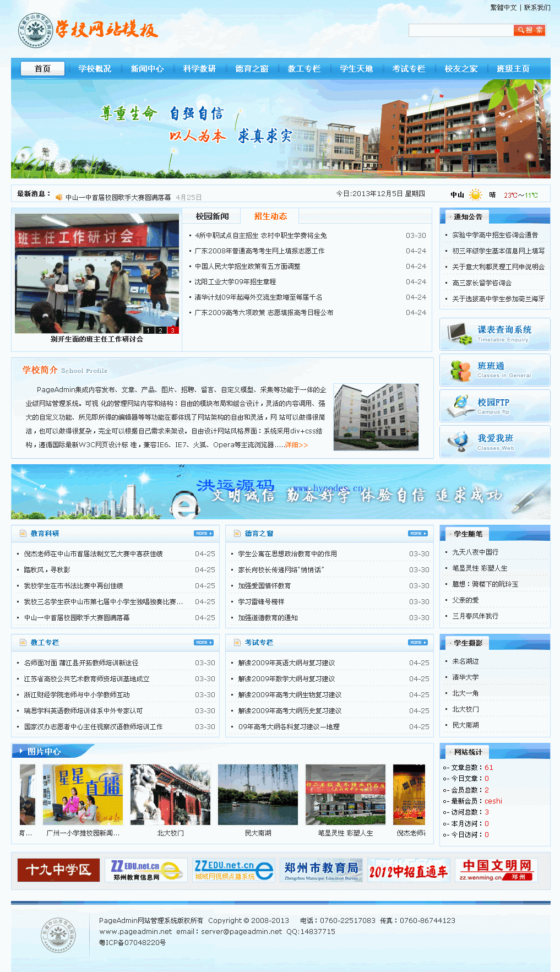Click the sunny weather icon
The image size is (560, 972).
(x=475, y=194)
